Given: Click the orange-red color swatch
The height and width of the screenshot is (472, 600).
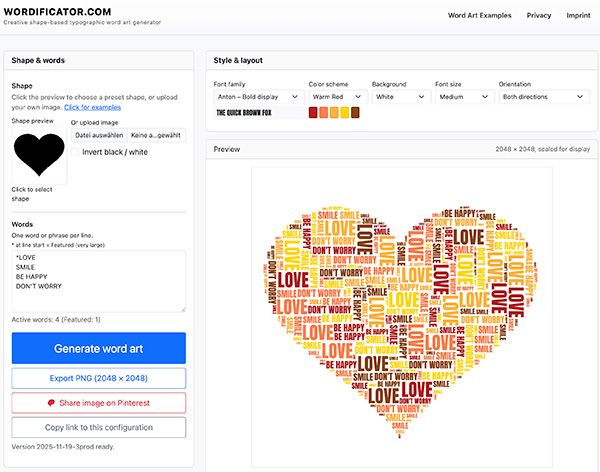Looking at the screenshot, I should point(323,113).
